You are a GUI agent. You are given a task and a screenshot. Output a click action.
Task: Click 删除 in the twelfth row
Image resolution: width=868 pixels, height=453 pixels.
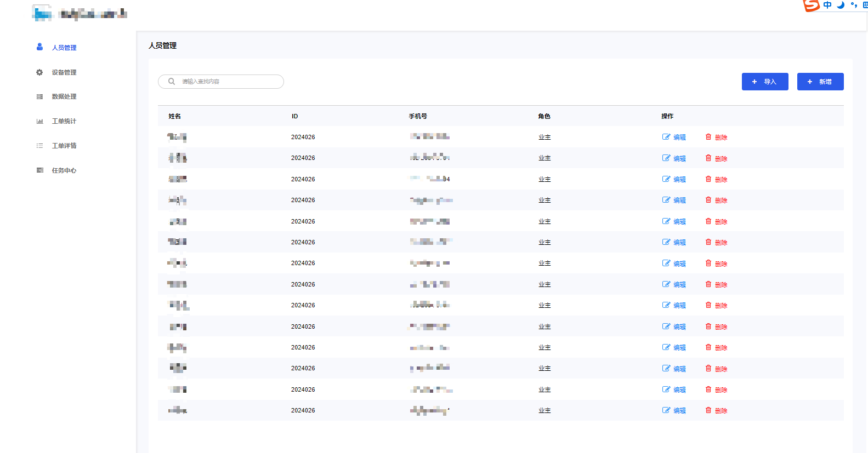point(721,369)
